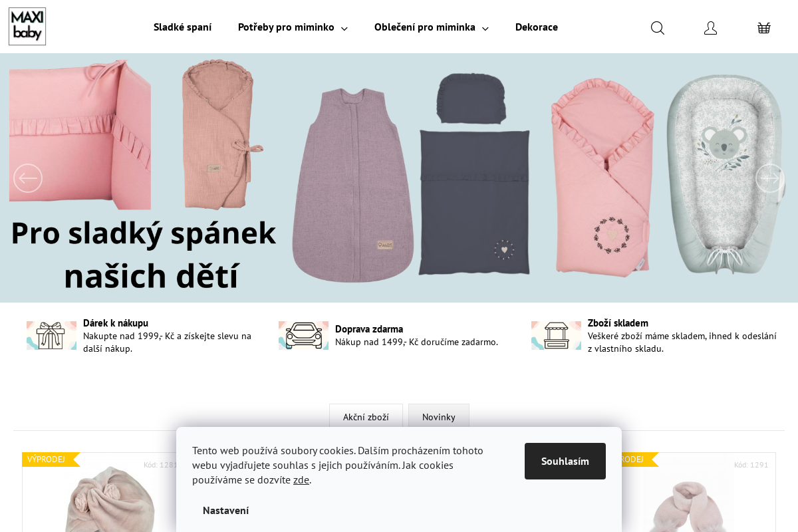Go to previous banner slide arrow
Viewport: 798px width, 532px height.
point(28,178)
